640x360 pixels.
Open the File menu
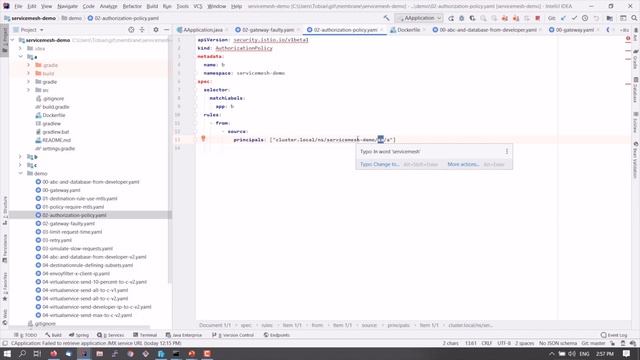pyautogui.click(x=18, y=6)
